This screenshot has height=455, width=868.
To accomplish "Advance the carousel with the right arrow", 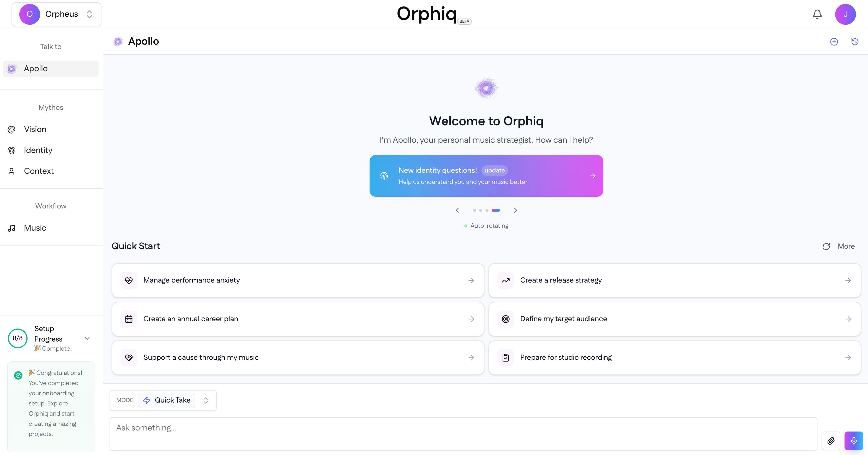I will pos(515,210).
